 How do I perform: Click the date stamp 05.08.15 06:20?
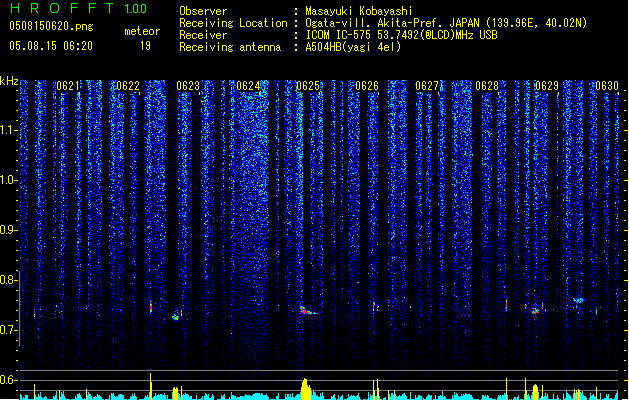51,46
